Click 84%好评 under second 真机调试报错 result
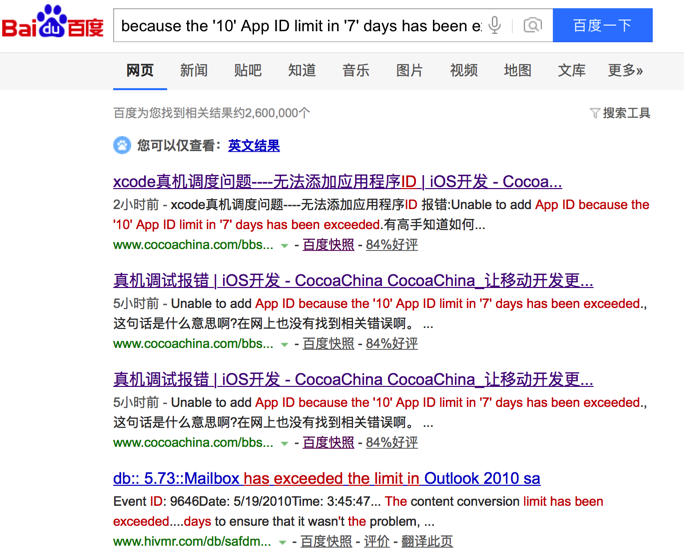 click(392, 443)
